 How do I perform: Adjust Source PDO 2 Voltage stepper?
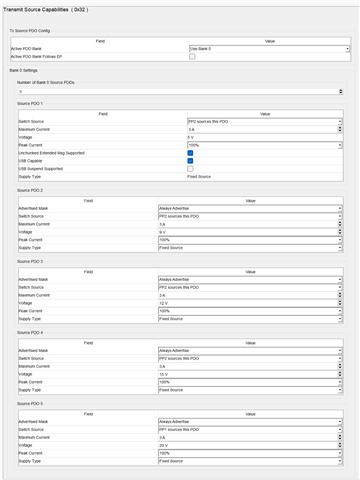point(340,232)
